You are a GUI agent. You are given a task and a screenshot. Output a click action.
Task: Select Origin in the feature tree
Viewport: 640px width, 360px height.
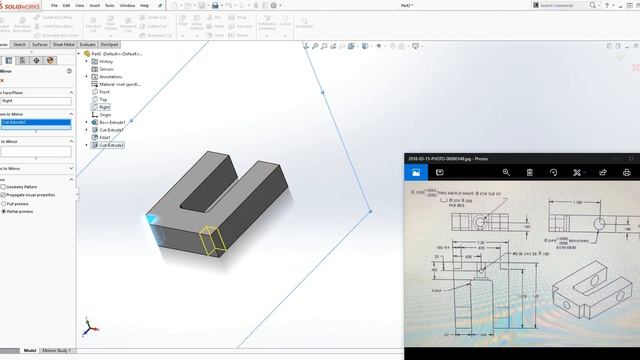(105, 115)
